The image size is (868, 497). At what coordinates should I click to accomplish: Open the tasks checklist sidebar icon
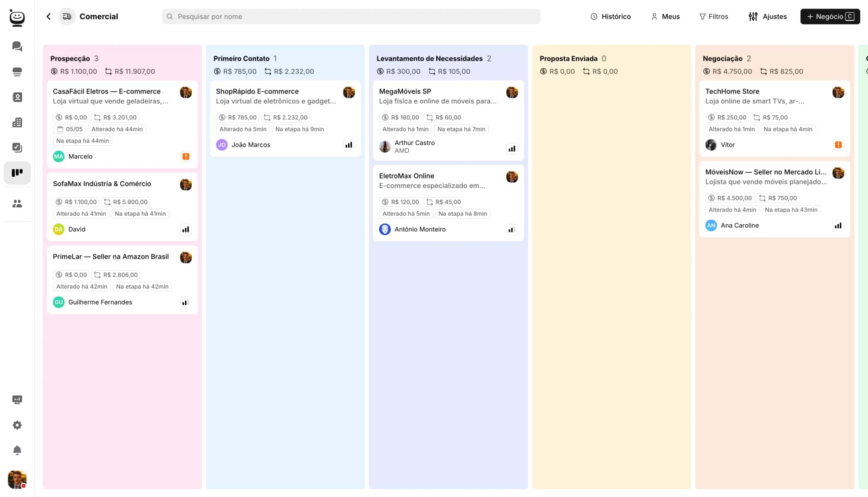point(17,147)
